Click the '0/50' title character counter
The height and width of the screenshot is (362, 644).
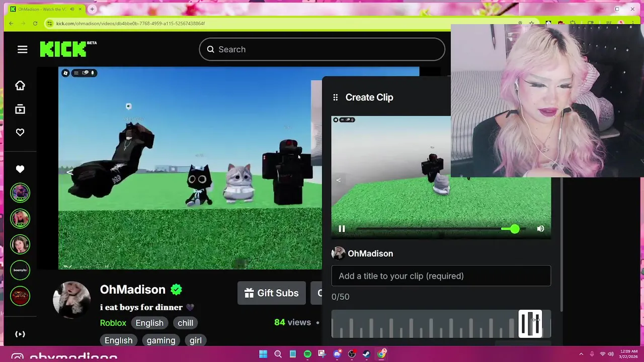click(341, 297)
